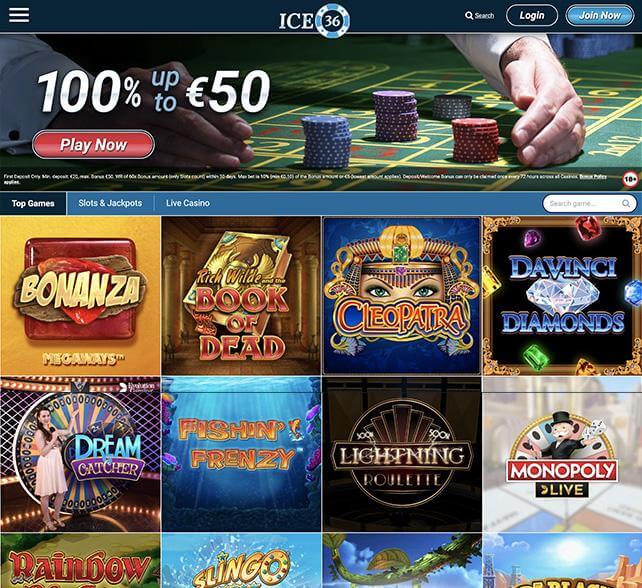Click the red Play Now button
The width and height of the screenshot is (642, 588).
point(93,145)
